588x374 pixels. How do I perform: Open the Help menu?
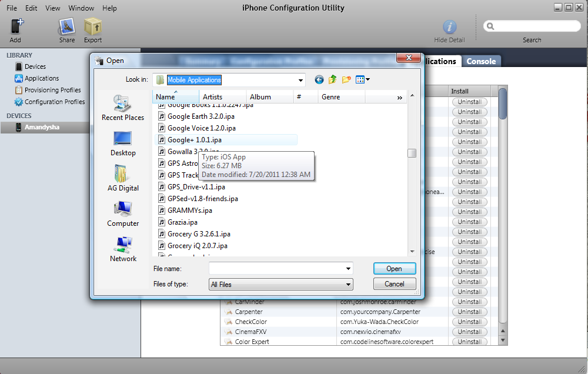coord(109,8)
